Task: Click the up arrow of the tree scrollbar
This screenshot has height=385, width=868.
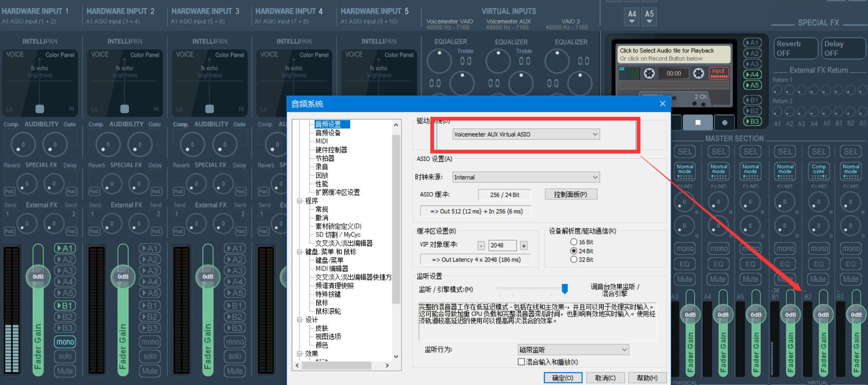Action: point(396,125)
